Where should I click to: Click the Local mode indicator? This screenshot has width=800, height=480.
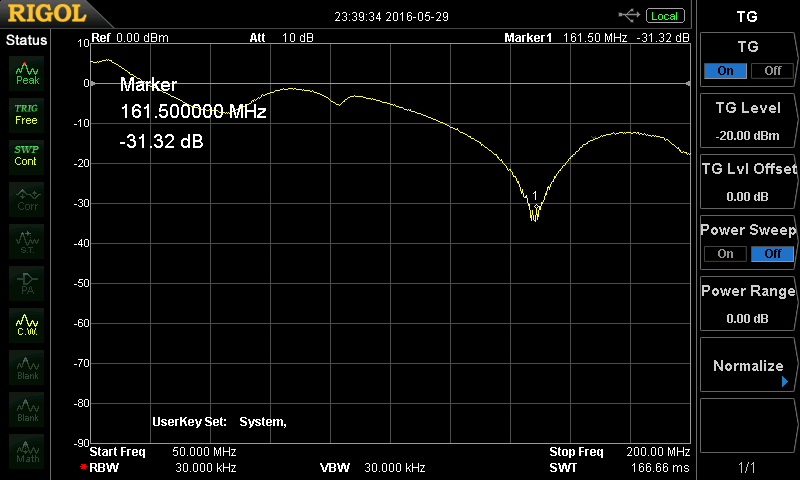[x=664, y=16]
